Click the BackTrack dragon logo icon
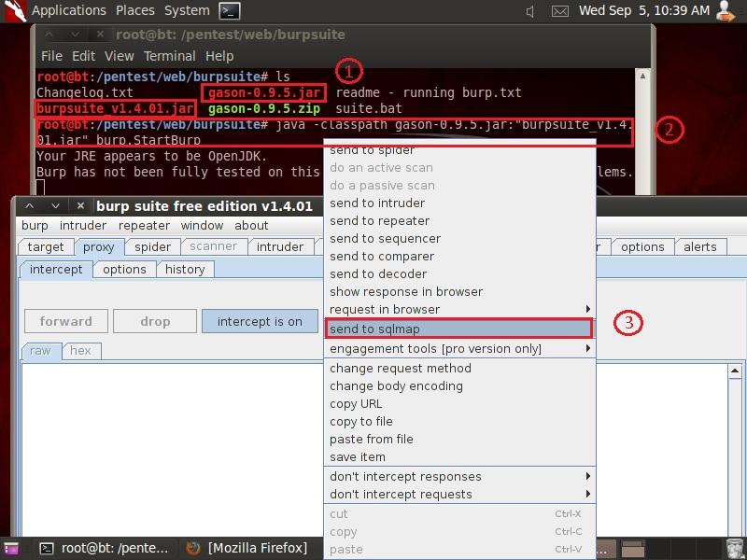This screenshot has width=747, height=560. tap(15, 10)
